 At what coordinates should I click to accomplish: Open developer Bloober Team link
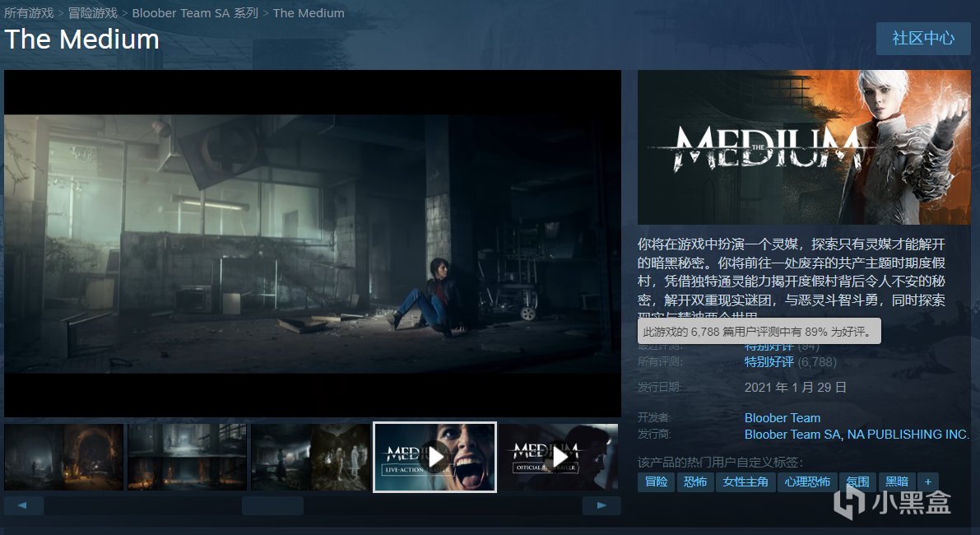[x=783, y=417]
